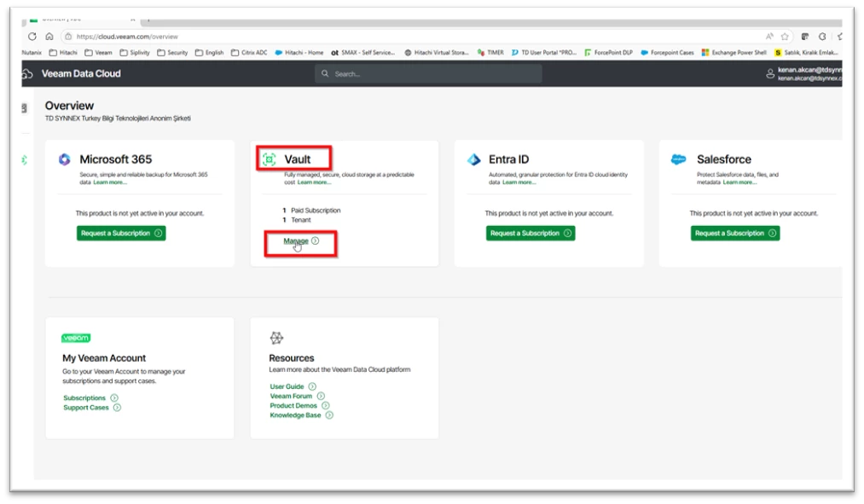Open the User Guide resource link
This screenshot has height=504, width=864.
click(x=287, y=386)
